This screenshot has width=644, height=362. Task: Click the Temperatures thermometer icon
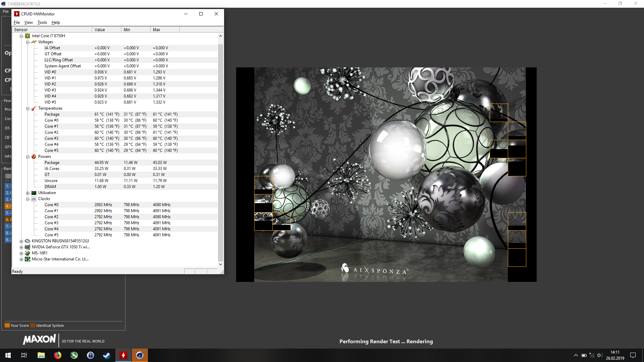[x=34, y=108]
